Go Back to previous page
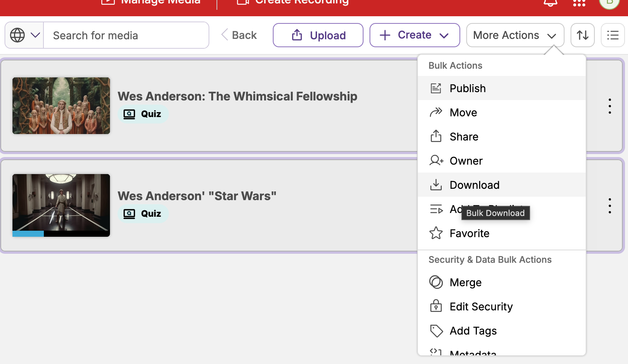 click(239, 35)
